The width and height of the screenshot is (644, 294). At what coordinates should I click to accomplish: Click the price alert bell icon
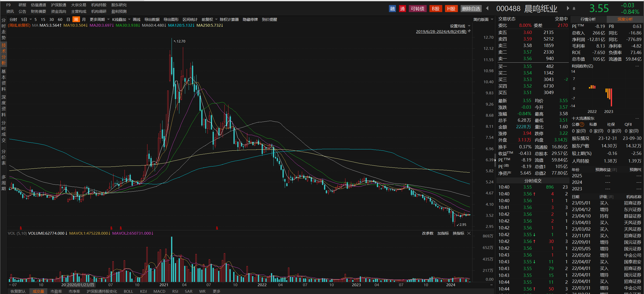tap(574, 9)
